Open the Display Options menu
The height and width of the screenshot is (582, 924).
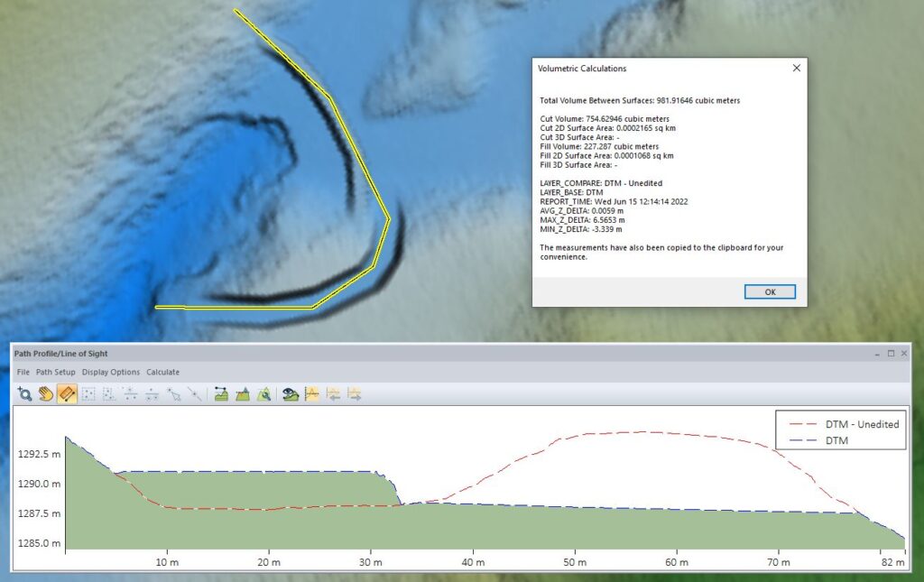[111, 373]
